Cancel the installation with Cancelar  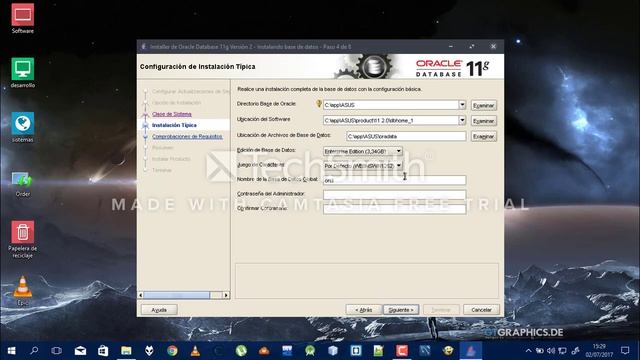481,310
